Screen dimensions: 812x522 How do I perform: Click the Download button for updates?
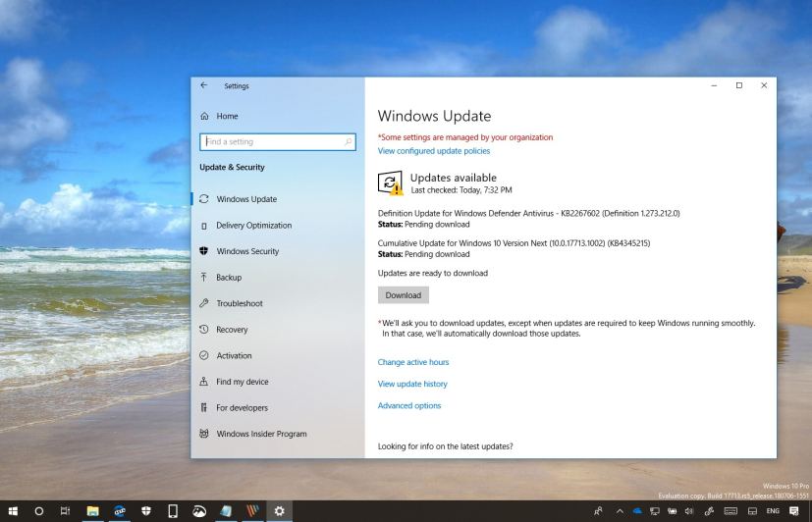[x=404, y=295]
